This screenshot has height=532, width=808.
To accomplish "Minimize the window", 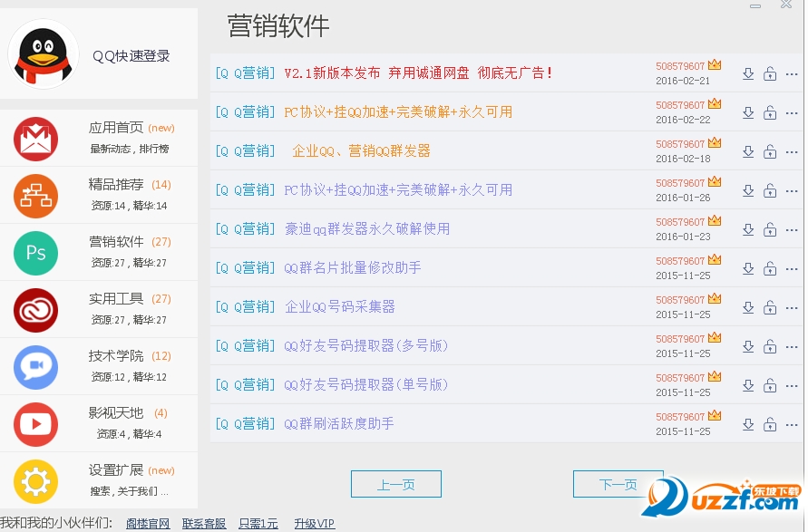I will (x=755, y=6).
